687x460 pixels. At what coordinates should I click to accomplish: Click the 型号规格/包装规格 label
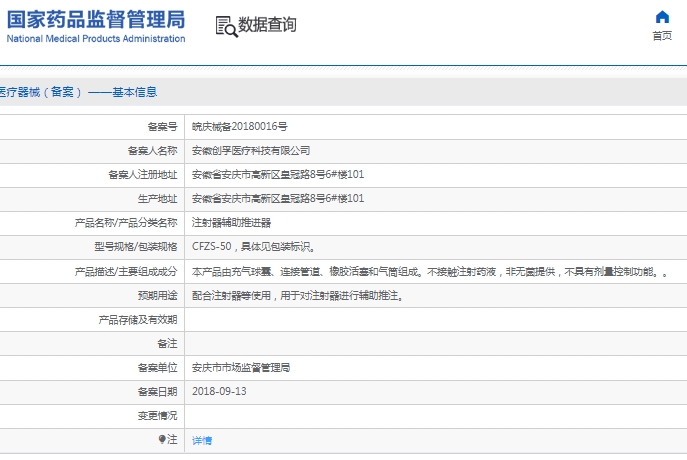click(136, 247)
